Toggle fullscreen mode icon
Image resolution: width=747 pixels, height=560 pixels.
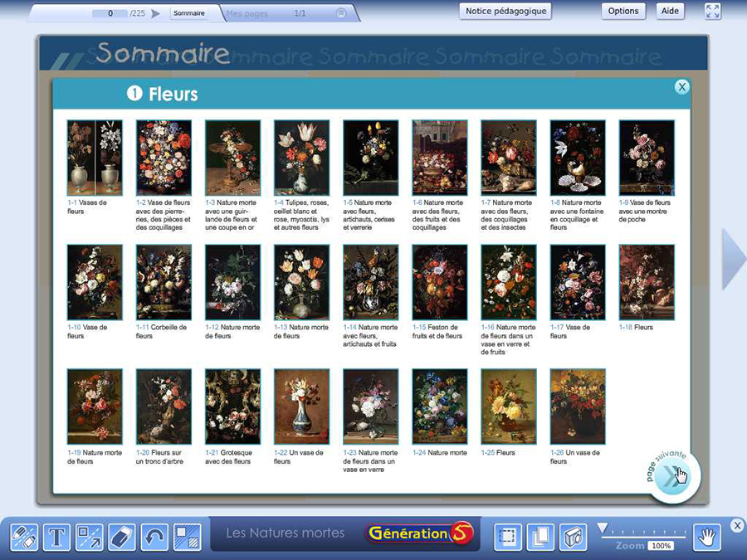(713, 11)
